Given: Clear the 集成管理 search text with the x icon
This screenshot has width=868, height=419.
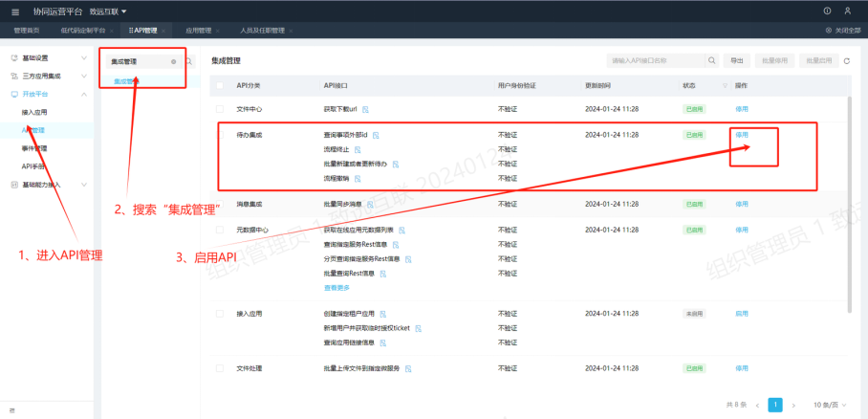Looking at the screenshot, I should [x=173, y=61].
